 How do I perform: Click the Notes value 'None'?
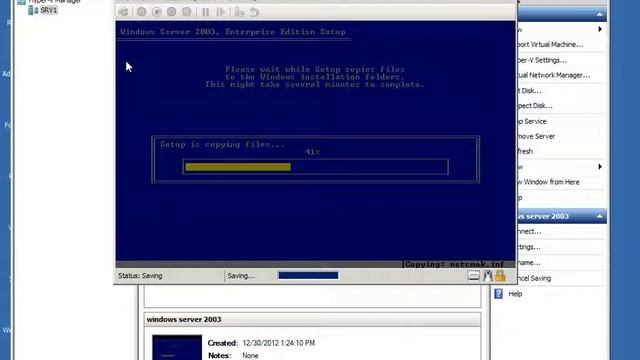click(250, 356)
